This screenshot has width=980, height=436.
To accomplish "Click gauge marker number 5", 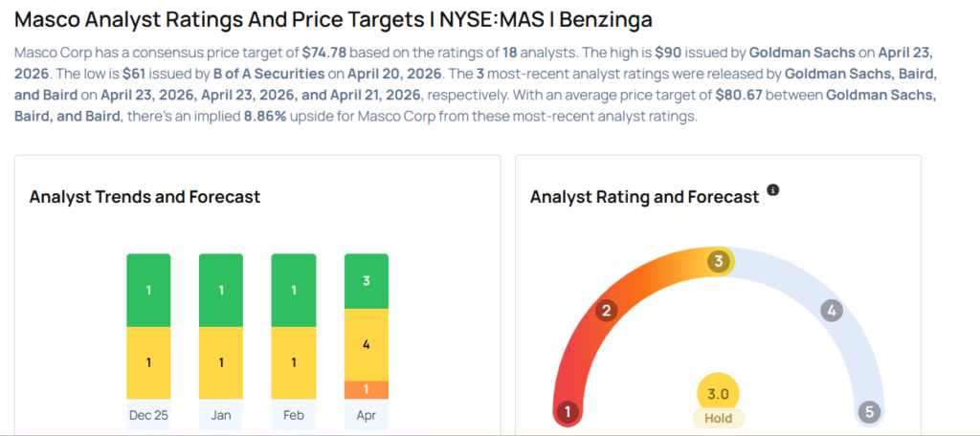I will tap(869, 412).
